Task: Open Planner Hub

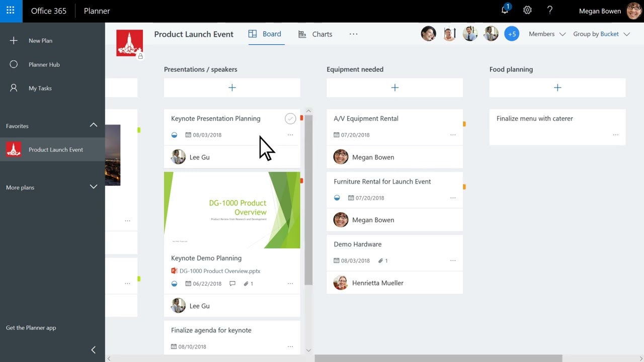Action: 44,64
